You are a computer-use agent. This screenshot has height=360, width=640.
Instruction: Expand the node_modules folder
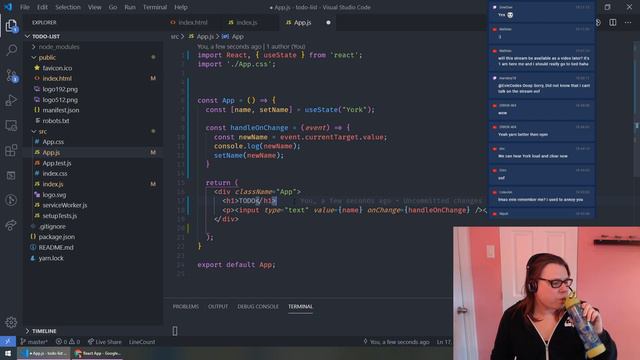93,47
